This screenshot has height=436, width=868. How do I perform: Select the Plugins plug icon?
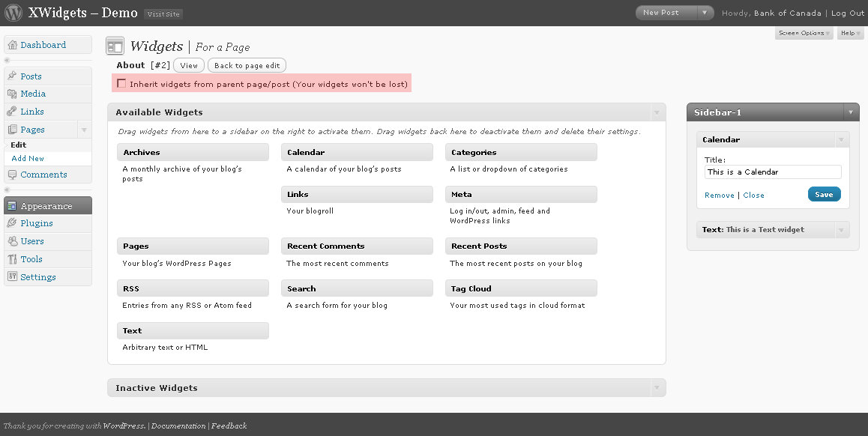click(12, 223)
